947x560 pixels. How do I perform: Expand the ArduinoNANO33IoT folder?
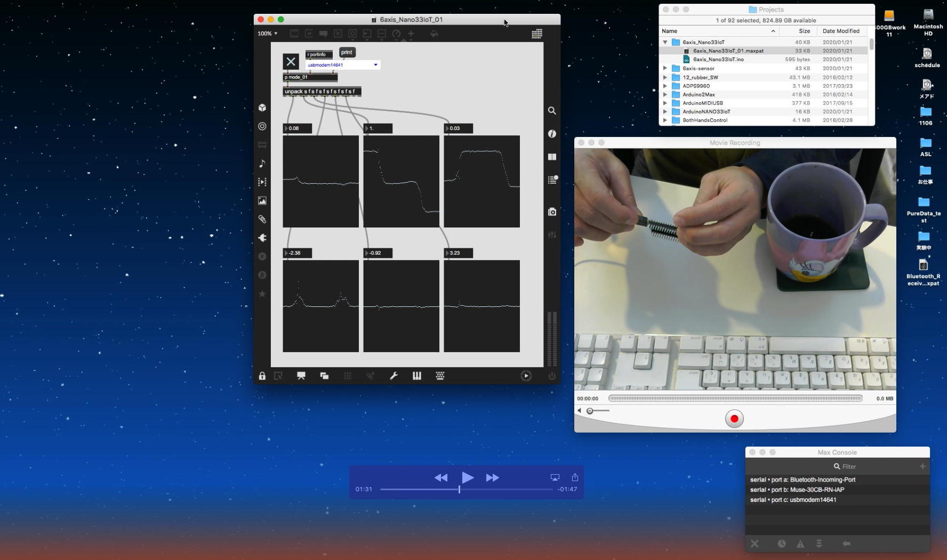[x=665, y=111]
